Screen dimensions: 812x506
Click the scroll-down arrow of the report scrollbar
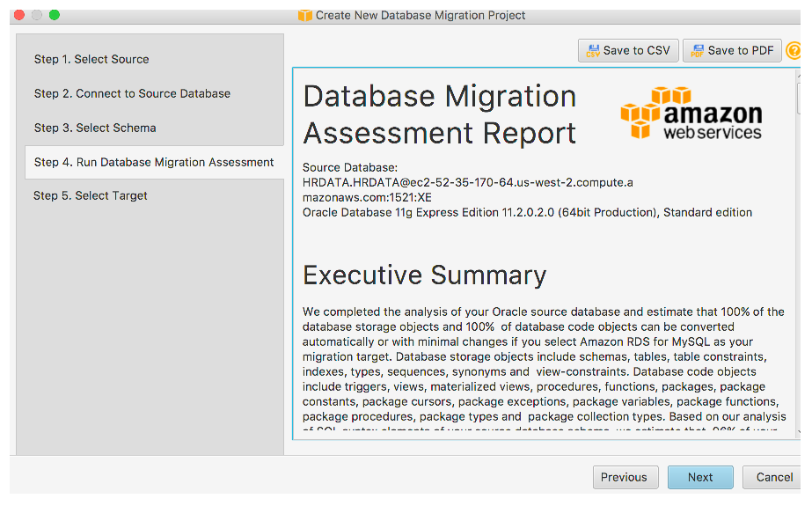click(x=799, y=432)
